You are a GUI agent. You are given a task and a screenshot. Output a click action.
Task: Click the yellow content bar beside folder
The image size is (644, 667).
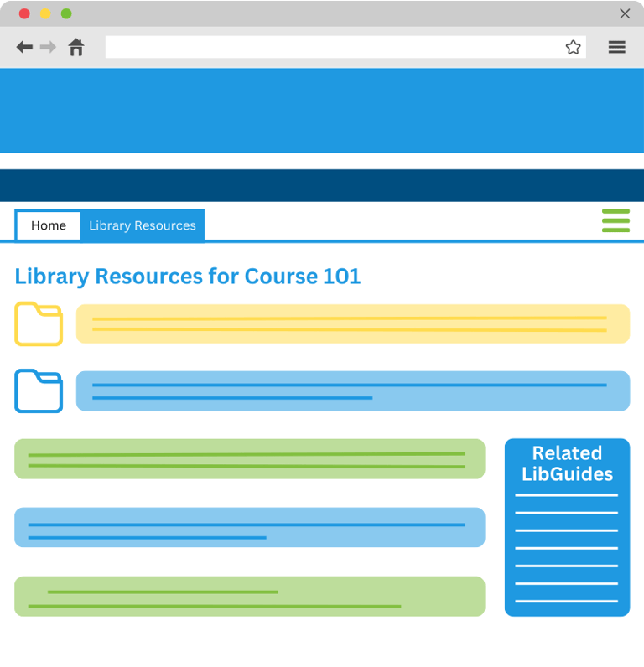(352, 323)
